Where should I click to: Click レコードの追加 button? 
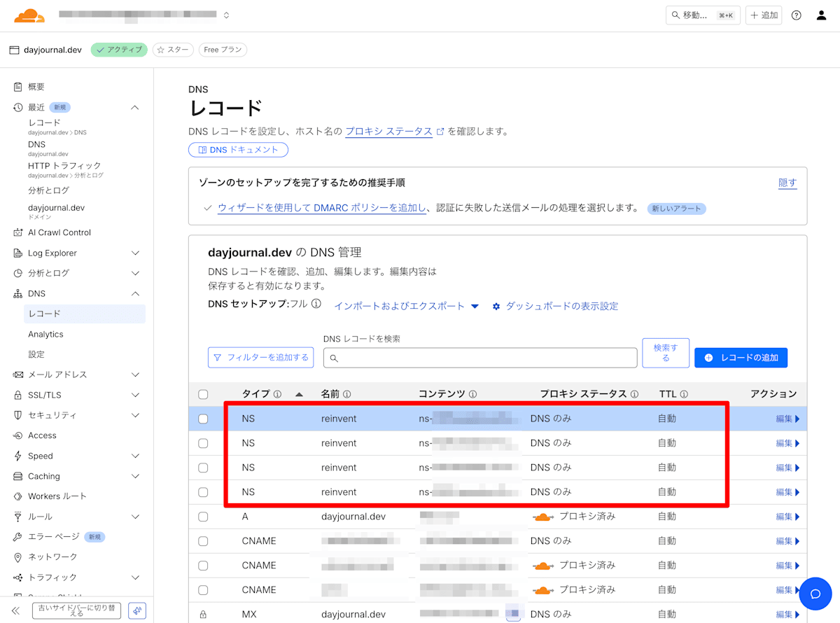[741, 357]
